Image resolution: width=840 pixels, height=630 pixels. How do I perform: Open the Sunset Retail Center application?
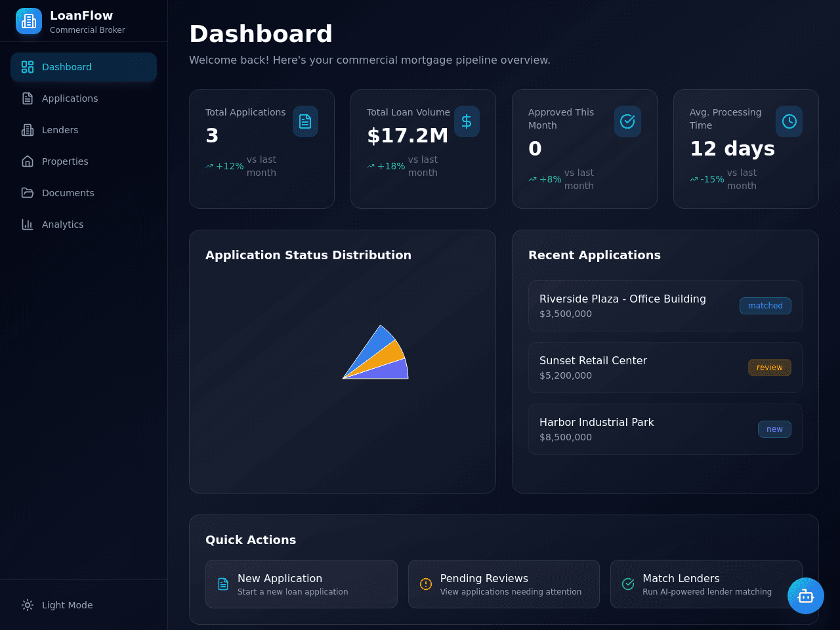point(665,367)
